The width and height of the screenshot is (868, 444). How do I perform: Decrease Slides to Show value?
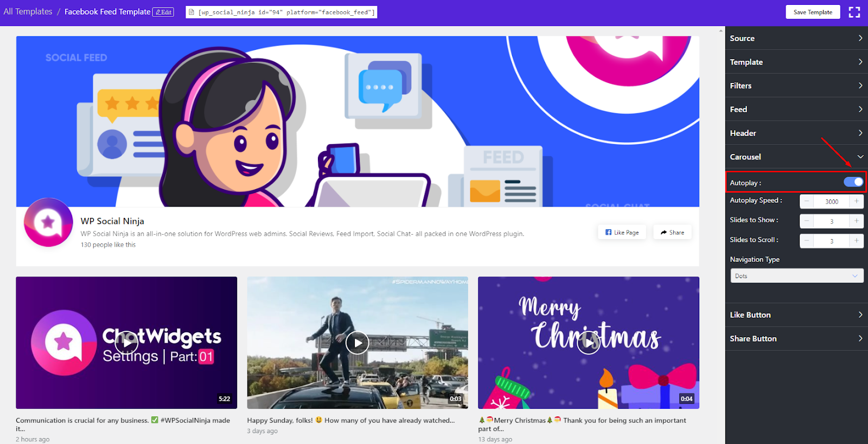pos(807,221)
